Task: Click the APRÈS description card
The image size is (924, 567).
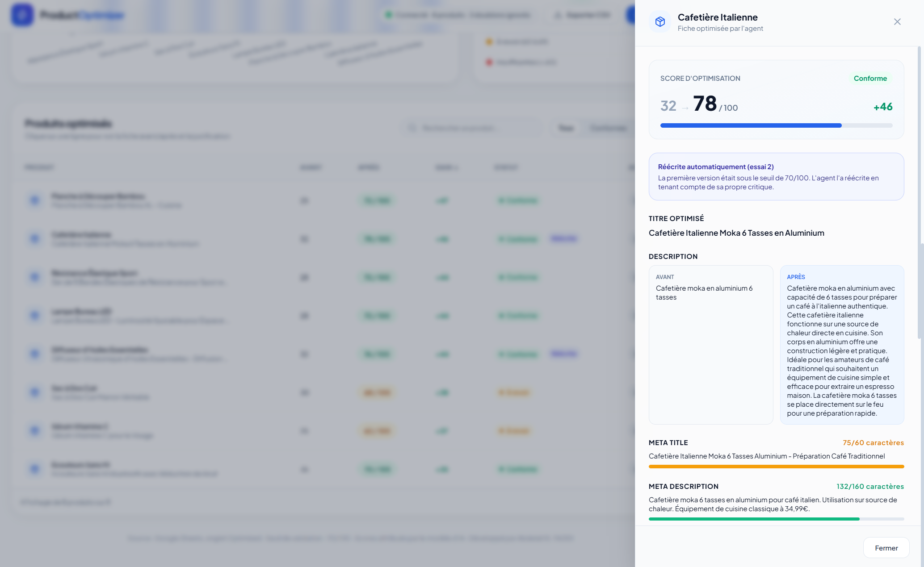Action: (x=842, y=345)
